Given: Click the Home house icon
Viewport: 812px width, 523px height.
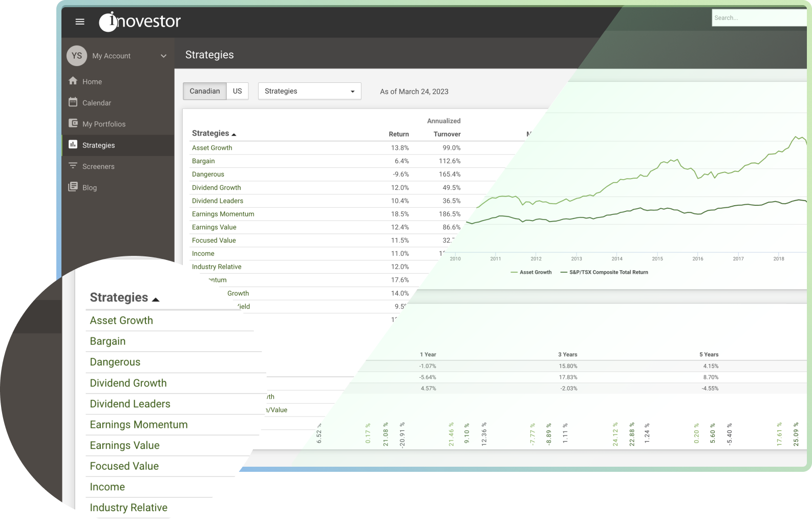Looking at the screenshot, I should (x=73, y=81).
